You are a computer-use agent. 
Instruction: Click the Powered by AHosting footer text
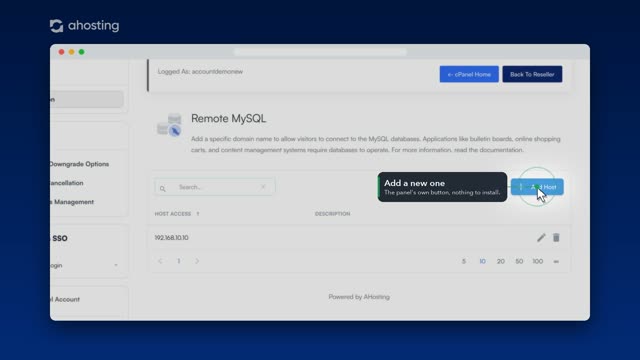(x=359, y=297)
